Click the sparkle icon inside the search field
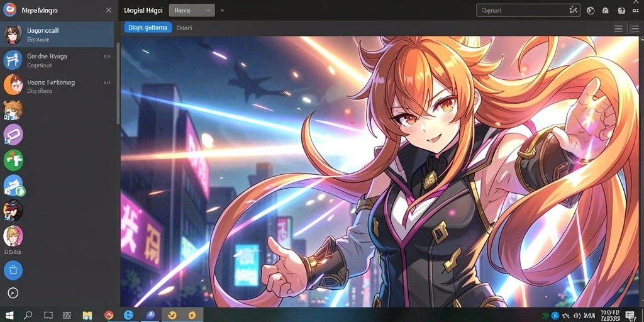Image resolution: width=644 pixels, height=322 pixels. click(x=573, y=10)
